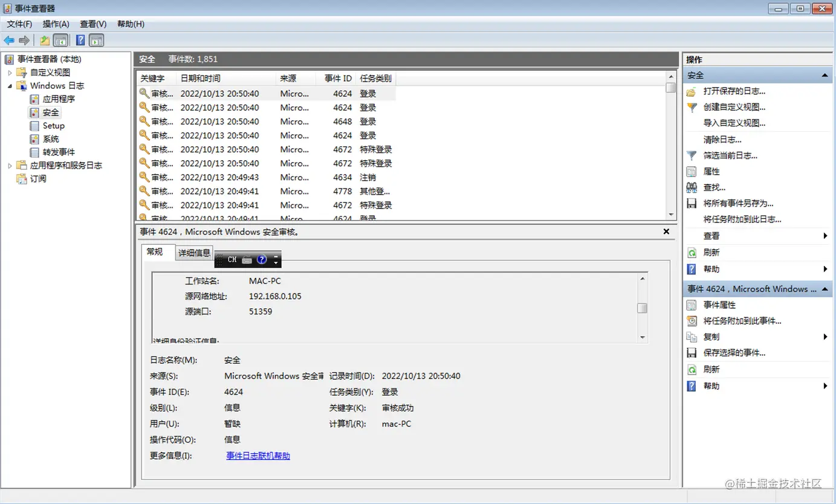The height and width of the screenshot is (504, 836).
Task: Click the 属性 properties icon in actions
Action: (x=692, y=172)
